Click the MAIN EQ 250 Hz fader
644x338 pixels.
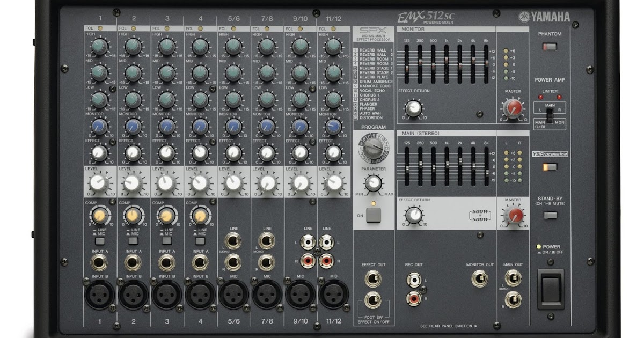tap(420, 165)
